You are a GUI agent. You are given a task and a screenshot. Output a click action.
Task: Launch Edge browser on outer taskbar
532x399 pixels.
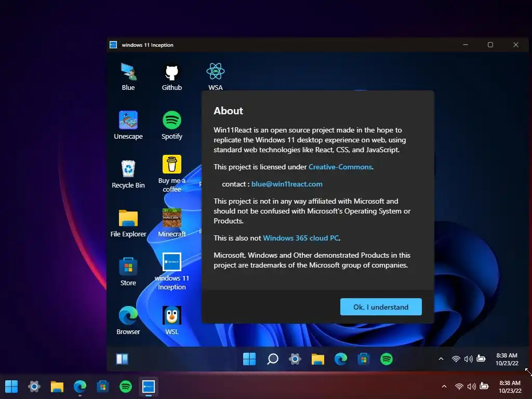pyautogui.click(x=80, y=387)
